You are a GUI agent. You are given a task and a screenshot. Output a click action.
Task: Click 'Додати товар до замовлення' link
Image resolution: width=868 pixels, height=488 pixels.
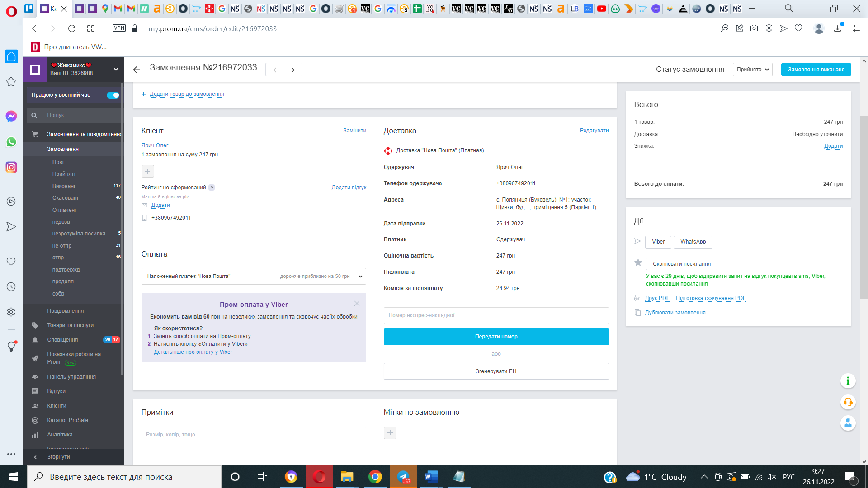[x=187, y=94]
